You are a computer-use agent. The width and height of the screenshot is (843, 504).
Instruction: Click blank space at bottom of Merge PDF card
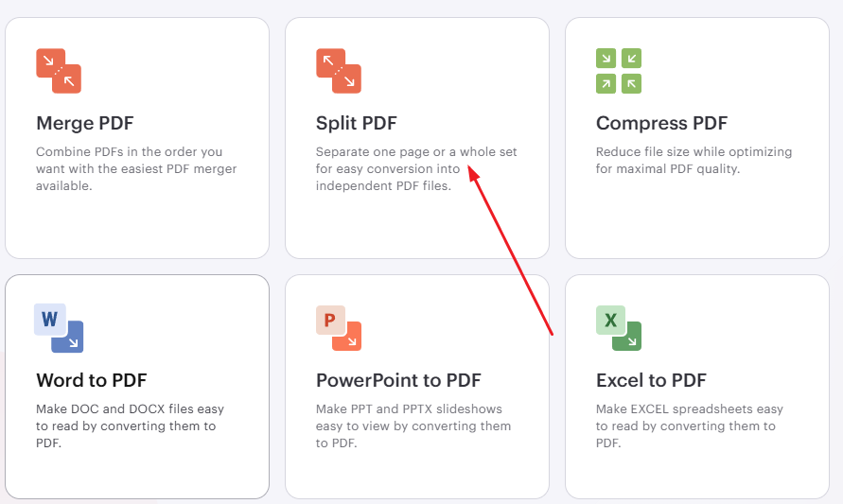click(x=137, y=229)
